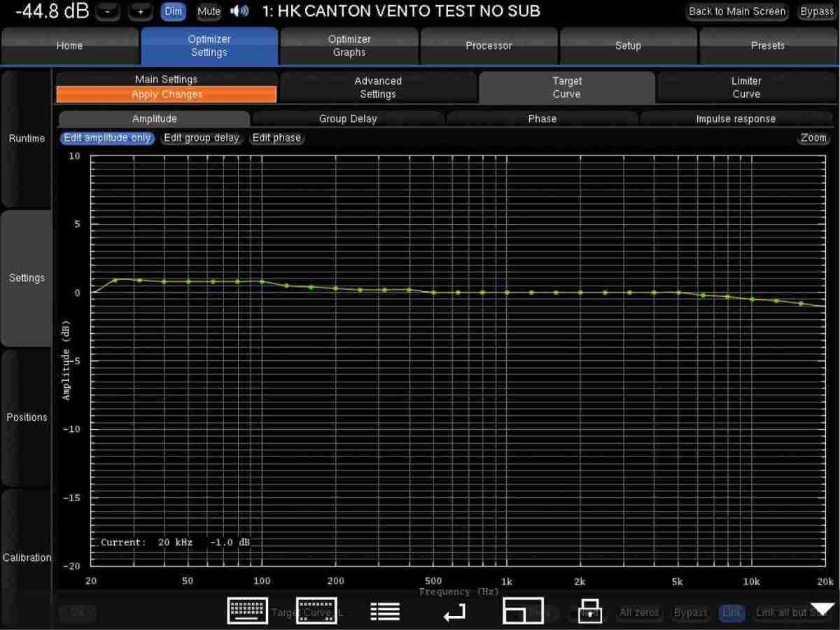Open the Home tab
The image size is (840, 630).
69,46
